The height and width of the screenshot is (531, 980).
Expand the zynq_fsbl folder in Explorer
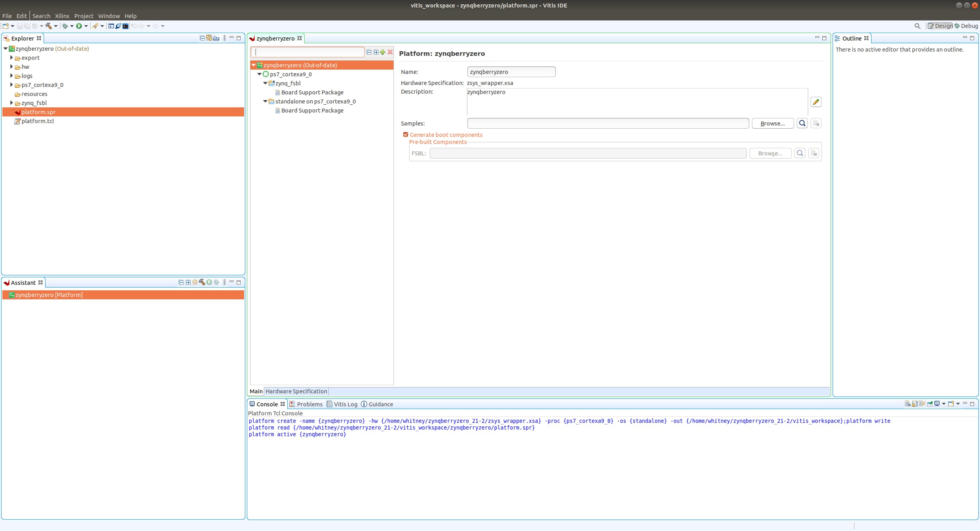pos(11,103)
